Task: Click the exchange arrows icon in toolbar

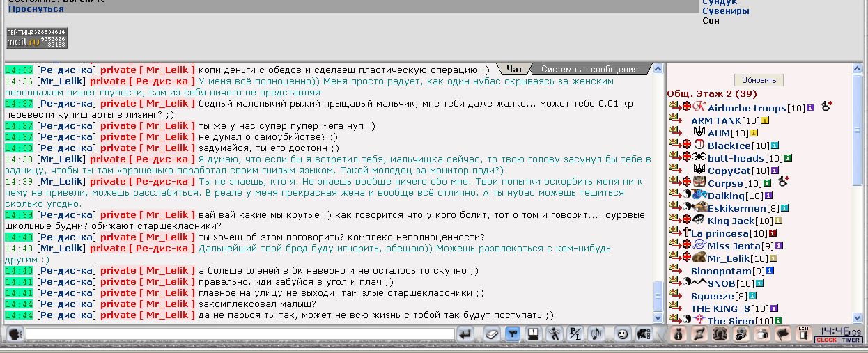Action: 699,334
